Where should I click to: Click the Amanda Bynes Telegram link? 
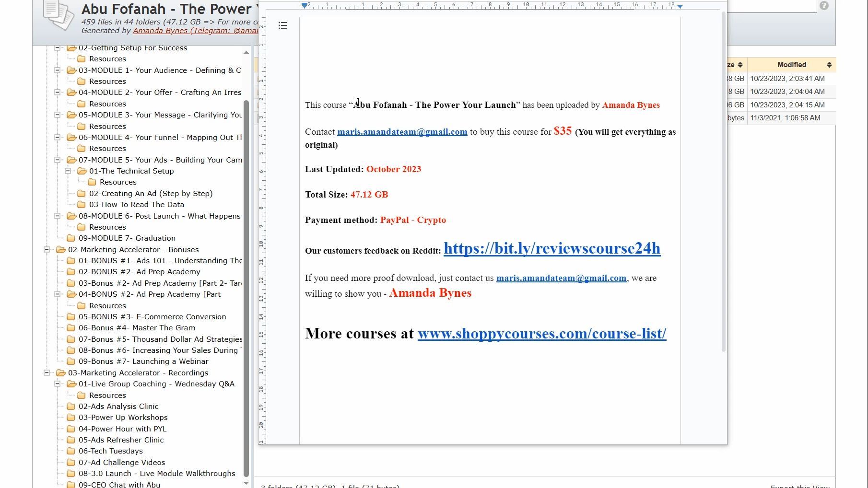pyautogui.click(x=196, y=31)
